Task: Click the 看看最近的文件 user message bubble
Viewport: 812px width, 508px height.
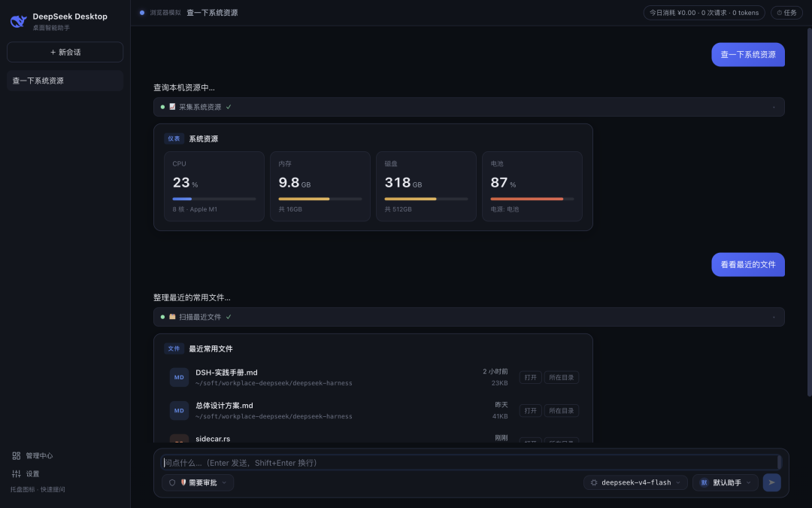Action: (748, 264)
